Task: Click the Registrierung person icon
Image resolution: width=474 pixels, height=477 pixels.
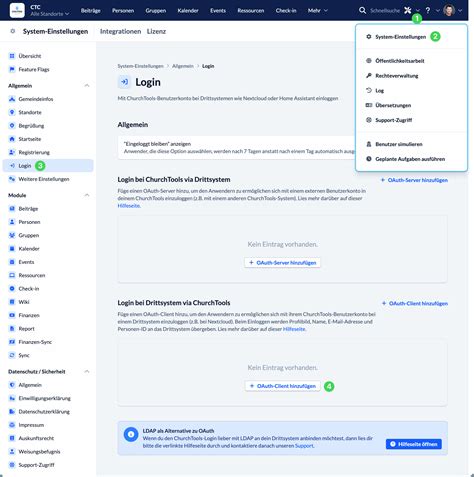Action: 12,152
